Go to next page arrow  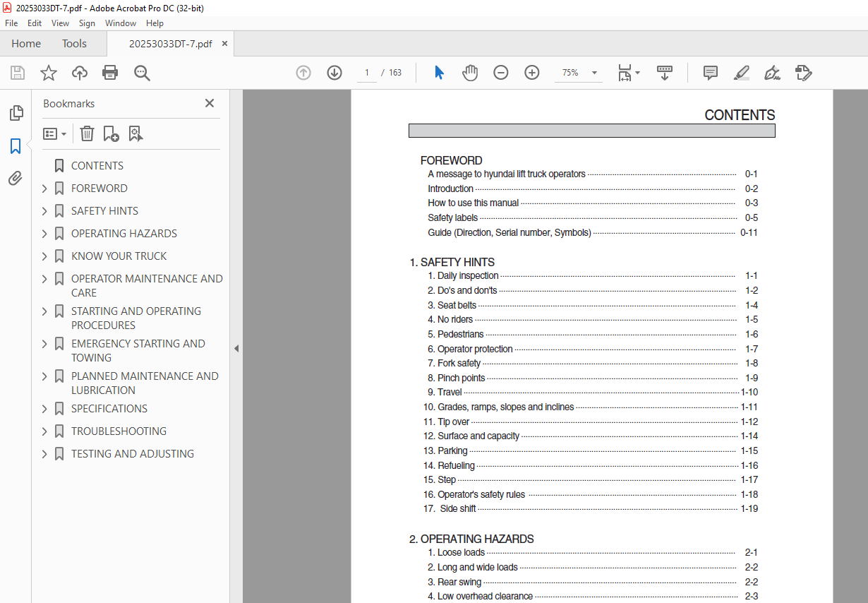(x=334, y=73)
